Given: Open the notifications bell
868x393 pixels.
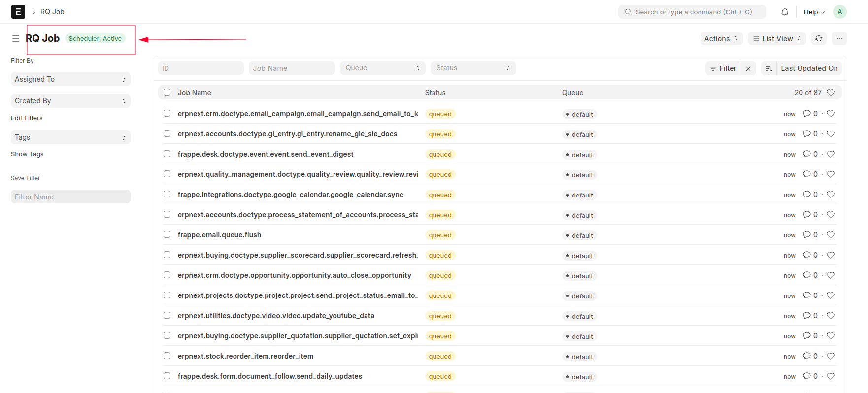Looking at the screenshot, I should coord(785,12).
